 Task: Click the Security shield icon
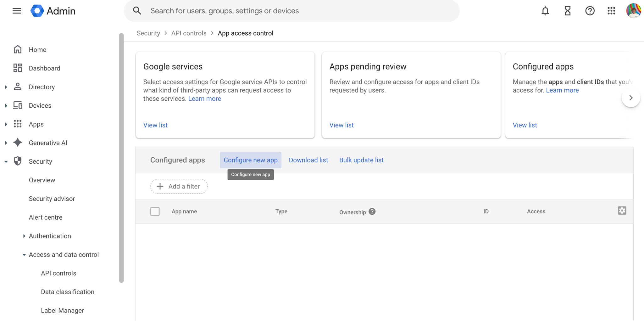[18, 161]
